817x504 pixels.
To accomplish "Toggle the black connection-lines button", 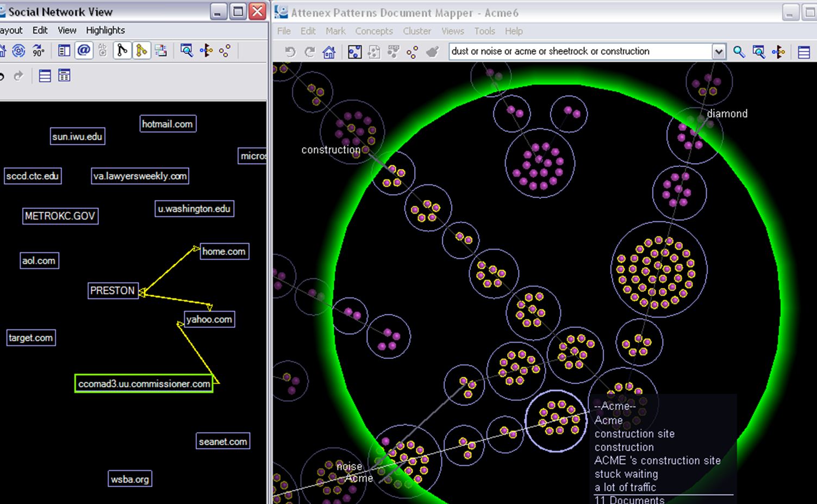I will [x=122, y=51].
